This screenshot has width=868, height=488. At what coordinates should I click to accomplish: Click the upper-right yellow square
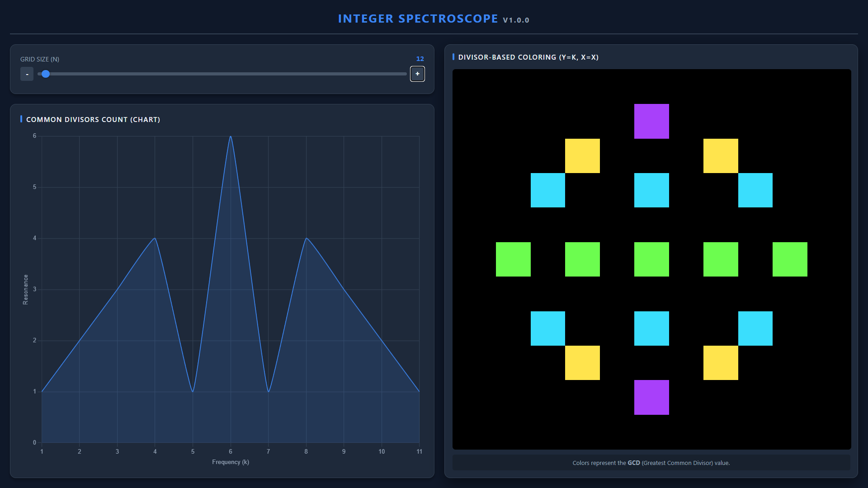coord(721,156)
